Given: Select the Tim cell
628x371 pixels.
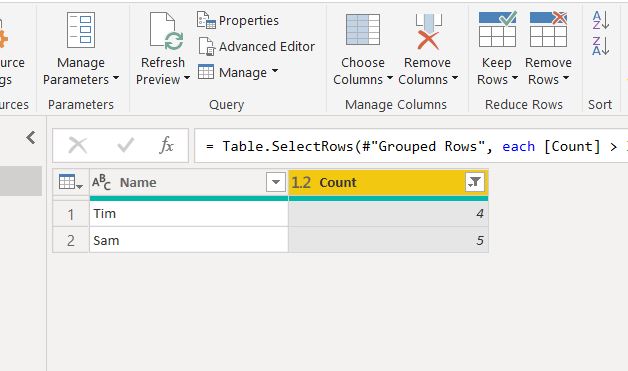Looking at the screenshot, I should (x=189, y=214).
